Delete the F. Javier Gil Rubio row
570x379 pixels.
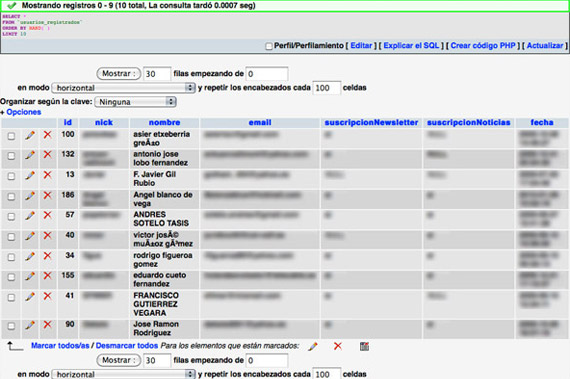[47, 175]
